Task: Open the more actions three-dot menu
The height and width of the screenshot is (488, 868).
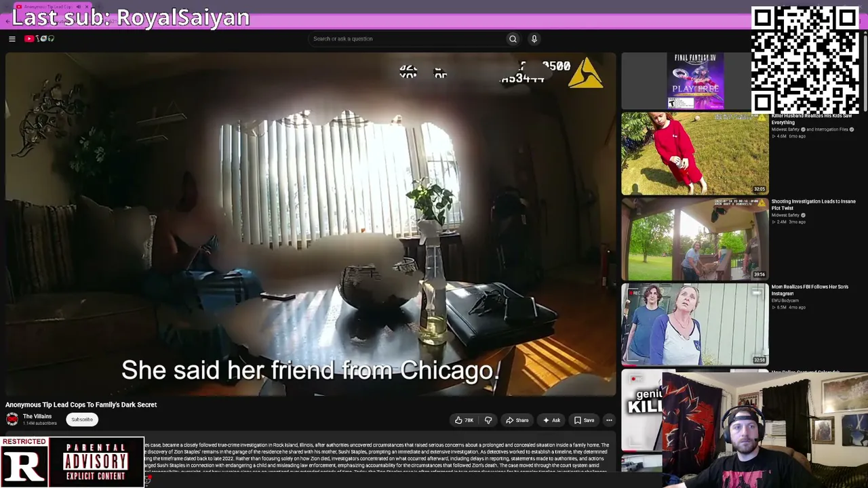Action: pos(609,420)
